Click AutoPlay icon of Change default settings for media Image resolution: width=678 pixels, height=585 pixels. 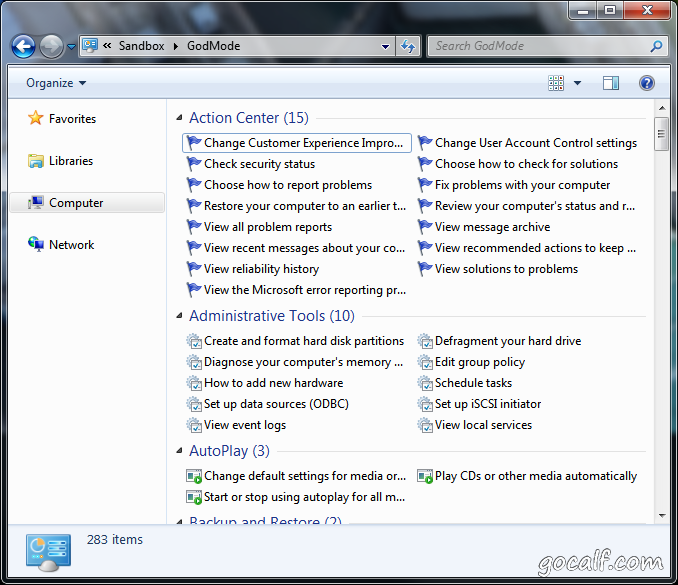tap(194, 476)
